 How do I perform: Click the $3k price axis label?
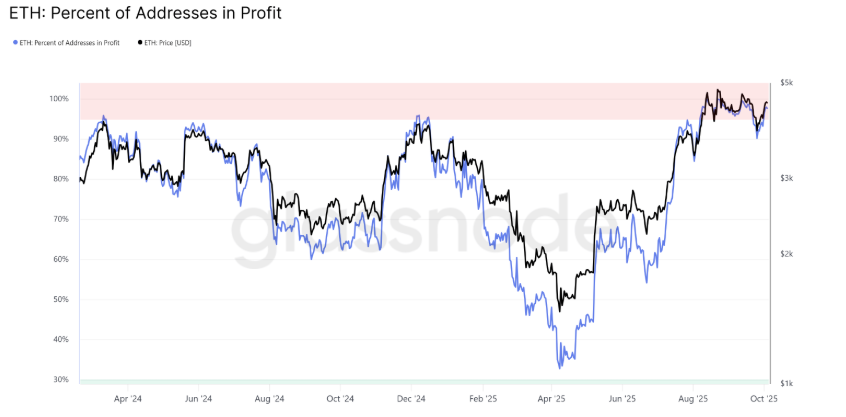coord(788,179)
